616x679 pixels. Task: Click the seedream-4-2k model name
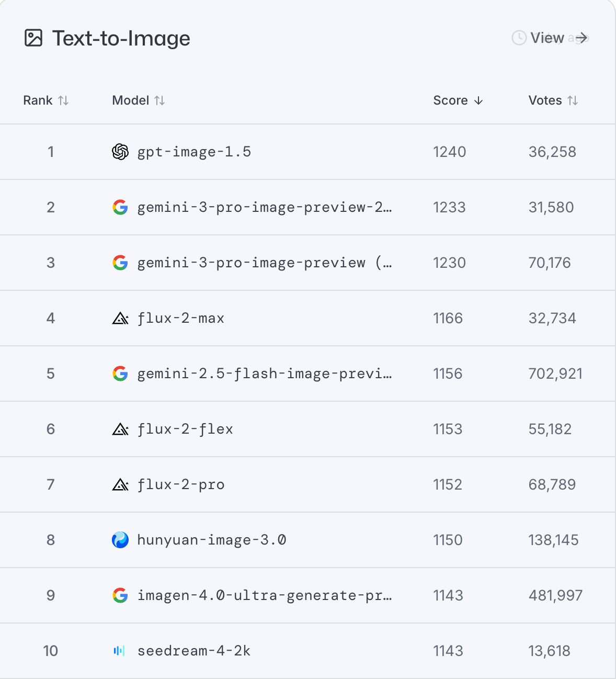point(193,651)
